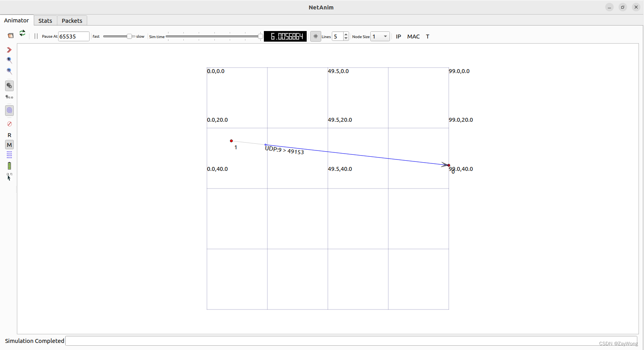Click the 49.5,40.0 grid coordinate label
Image resolution: width=644 pixels, height=350 pixels.
[340, 169]
